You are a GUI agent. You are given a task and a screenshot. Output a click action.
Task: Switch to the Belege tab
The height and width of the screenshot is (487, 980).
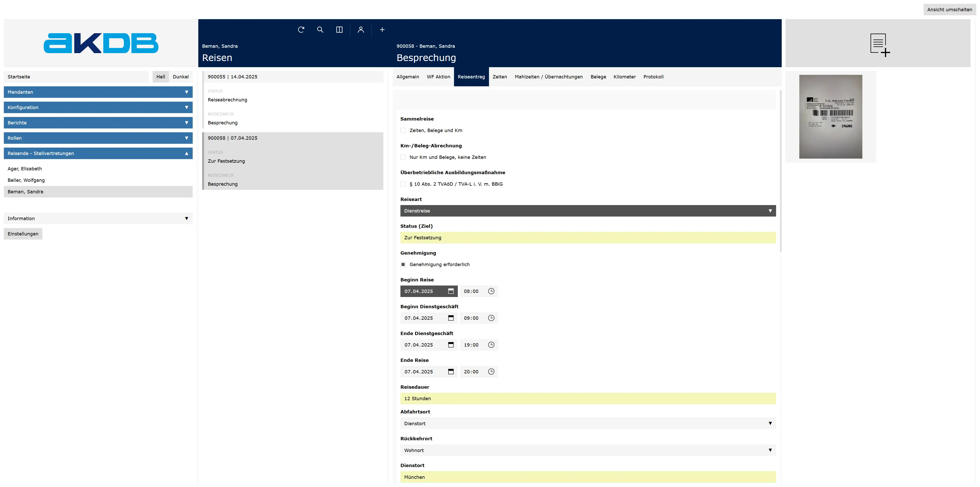point(598,77)
